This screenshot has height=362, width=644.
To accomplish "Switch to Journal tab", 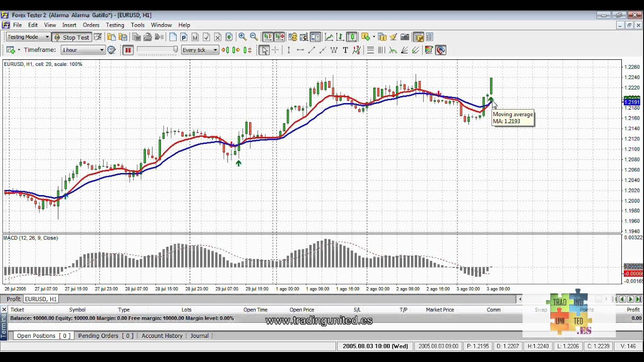I will [199, 336].
